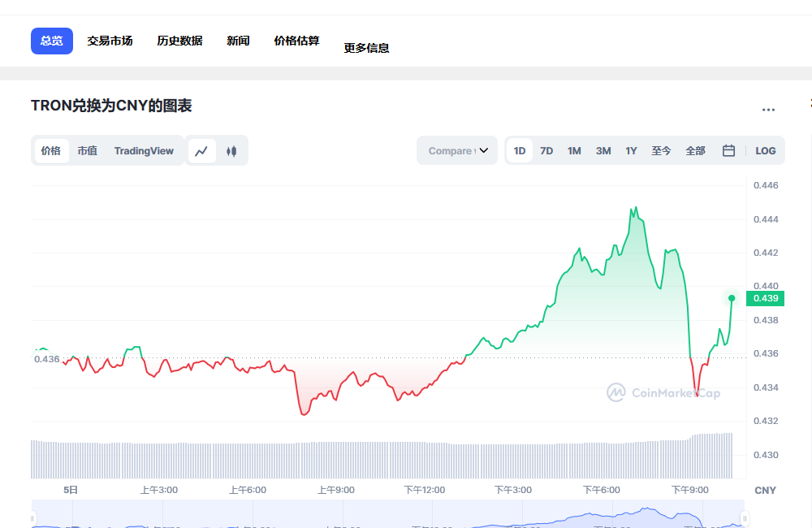Click the 0.446 top axis value
Screen dimensions: 812x528
tap(766, 185)
